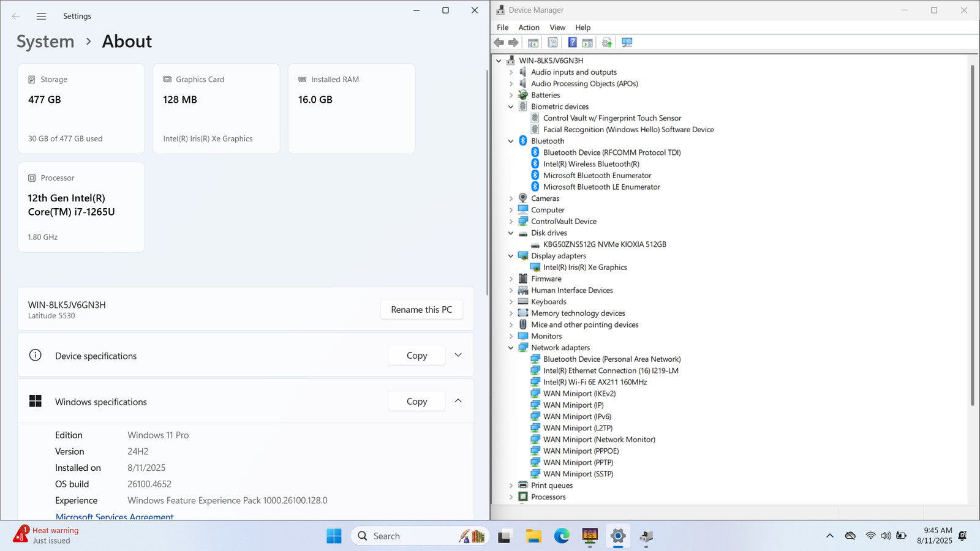Copy the Windows specifications
Image resolution: width=980 pixels, height=551 pixels.
pyautogui.click(x=417, y=402)
